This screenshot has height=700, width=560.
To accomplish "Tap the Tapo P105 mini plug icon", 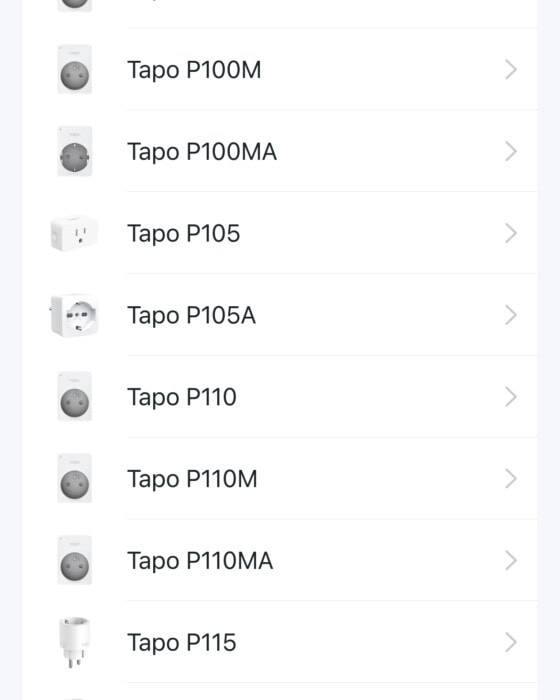I will point(74,233).
